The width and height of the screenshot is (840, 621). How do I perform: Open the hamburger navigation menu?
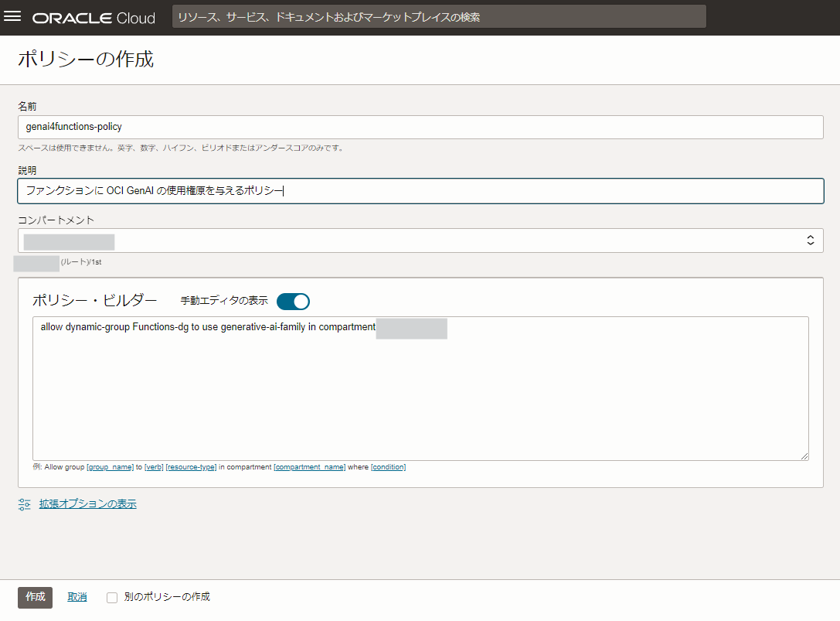point(12,16)
